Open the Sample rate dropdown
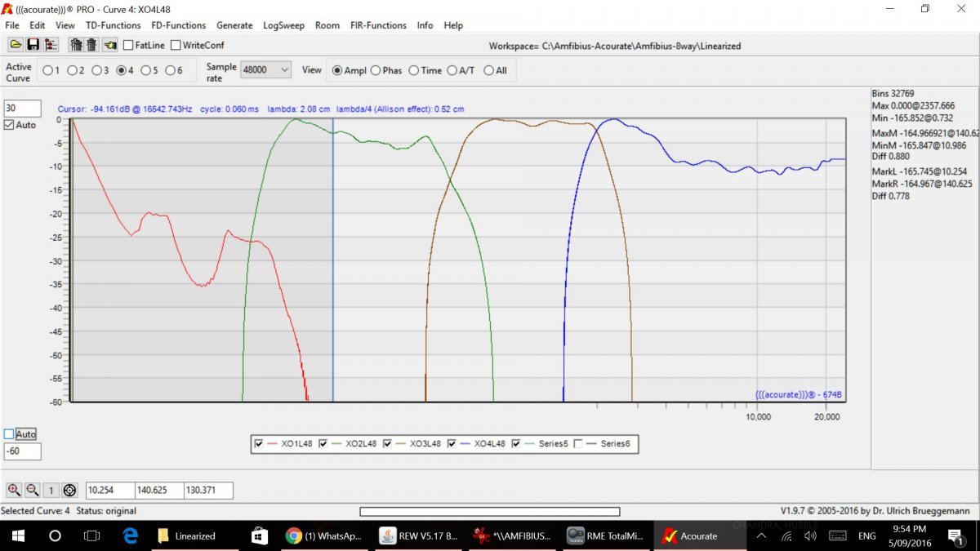 pos(266,70)
